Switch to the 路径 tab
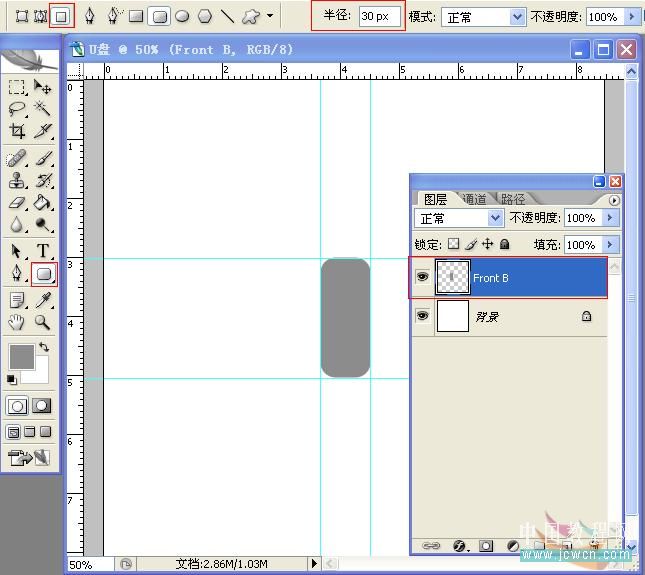Screen dimensions: 645x575 tap(512, 199)
